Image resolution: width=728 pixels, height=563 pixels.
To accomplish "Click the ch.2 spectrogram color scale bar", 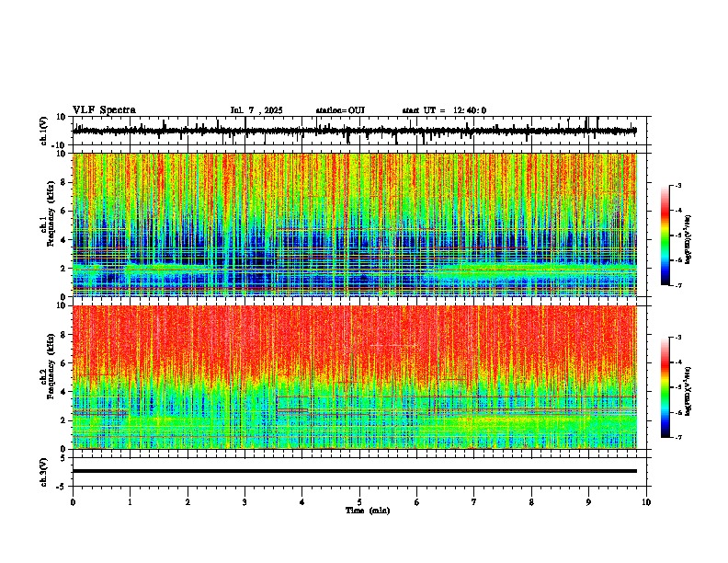I will point(665,387).
